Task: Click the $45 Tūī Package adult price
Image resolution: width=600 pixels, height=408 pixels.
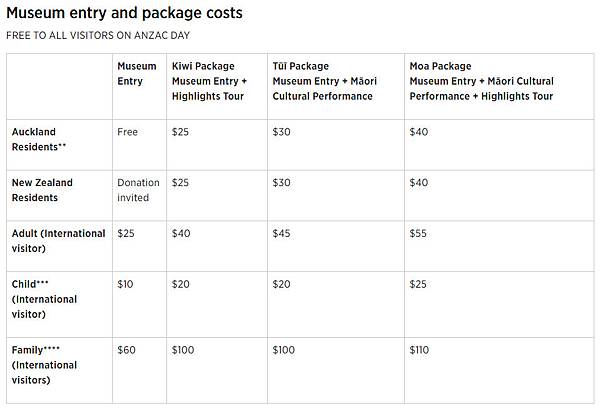Action: [282, 234]
